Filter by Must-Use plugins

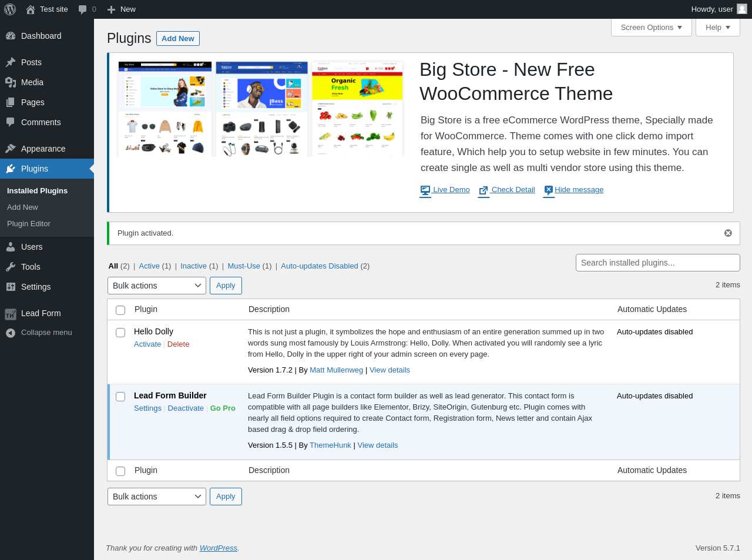(x=244, y=266)
